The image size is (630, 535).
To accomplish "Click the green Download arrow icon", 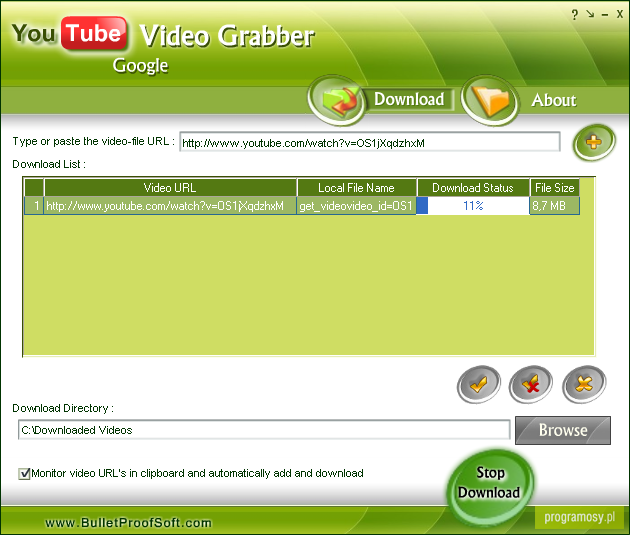I will [336, 100].
